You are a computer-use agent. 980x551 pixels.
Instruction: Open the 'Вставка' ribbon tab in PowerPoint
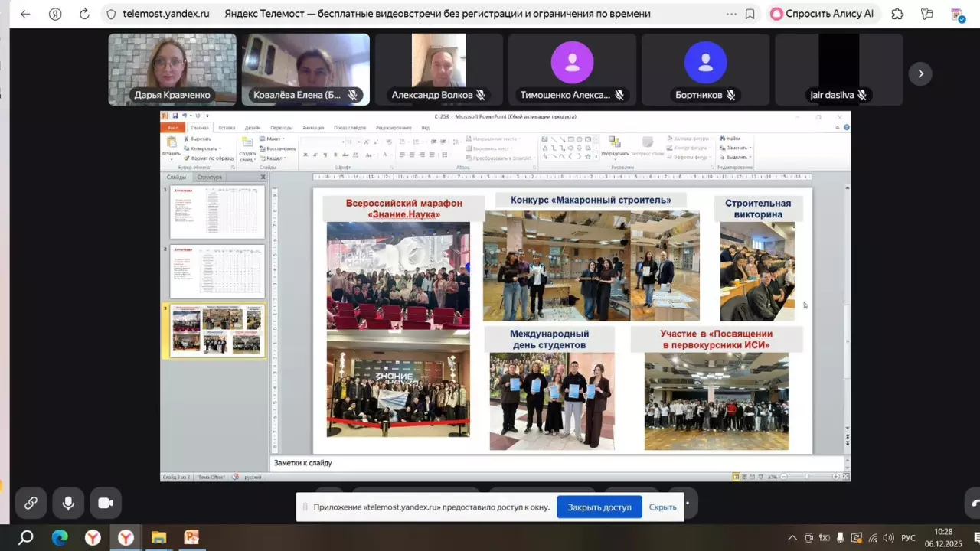tap(227, 128)
